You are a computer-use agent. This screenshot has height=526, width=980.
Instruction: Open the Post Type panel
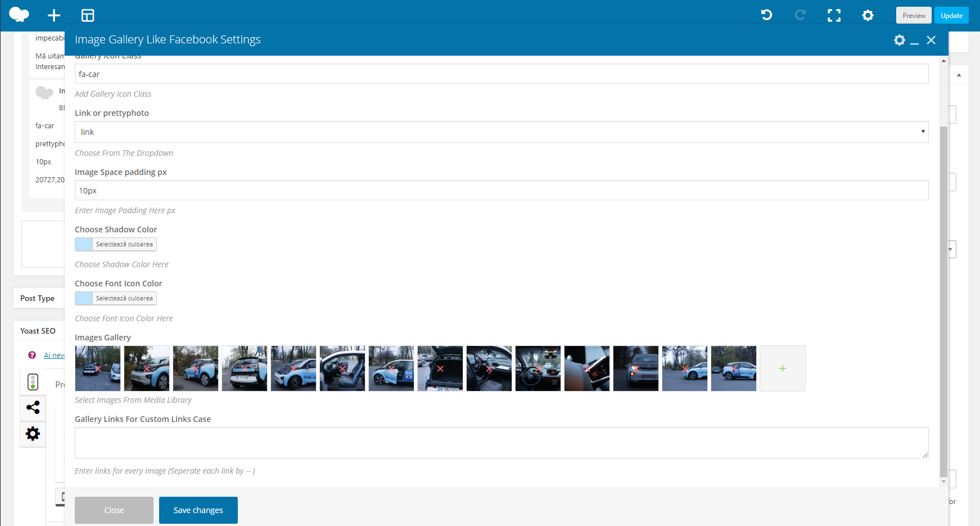tap(38, 298)
